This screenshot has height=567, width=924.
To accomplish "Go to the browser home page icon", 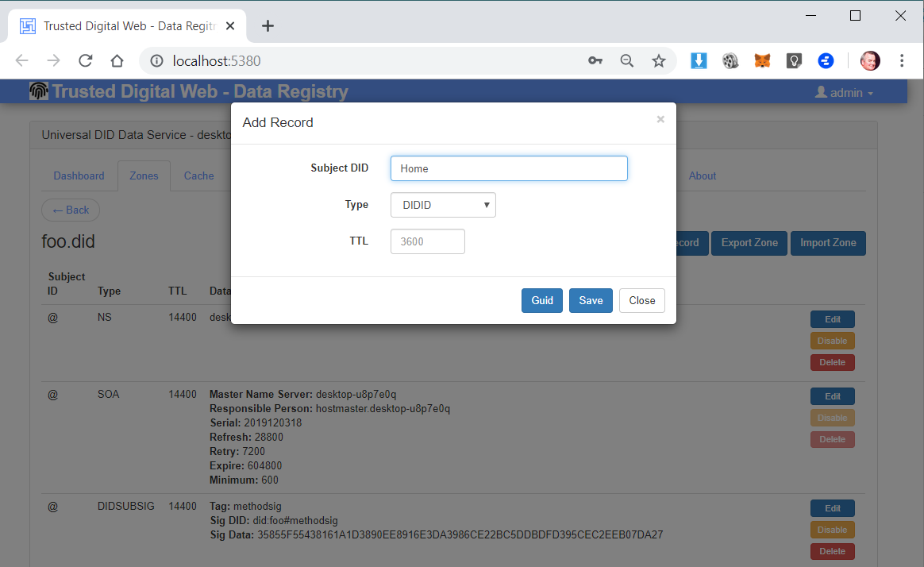I will click(117, 61).
